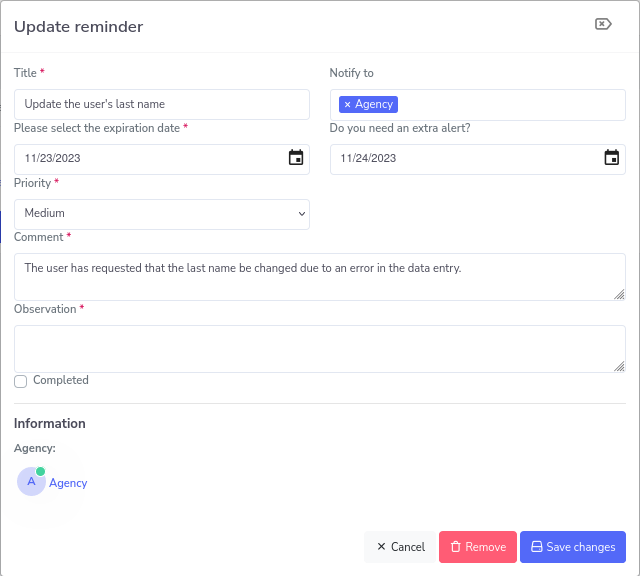The height and width of the screenshot is (576, 640).
Task: Click the X icon on Cancel button
Action: (381, 547)
